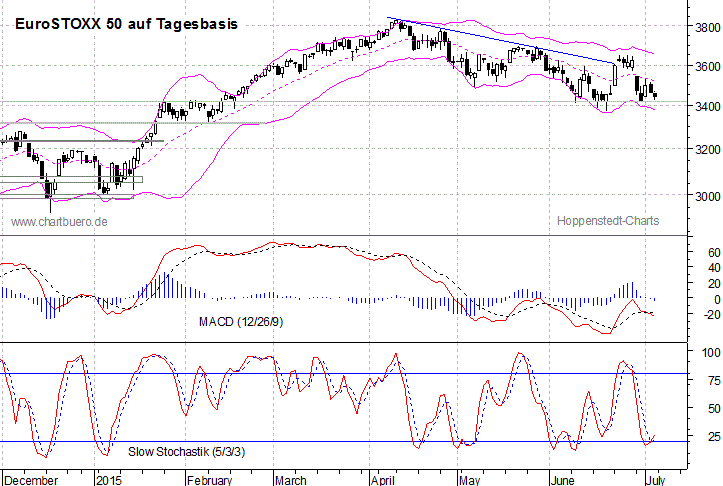Click the 'July' date axis label
The image size is (723, 486).
tap(655, 480)
